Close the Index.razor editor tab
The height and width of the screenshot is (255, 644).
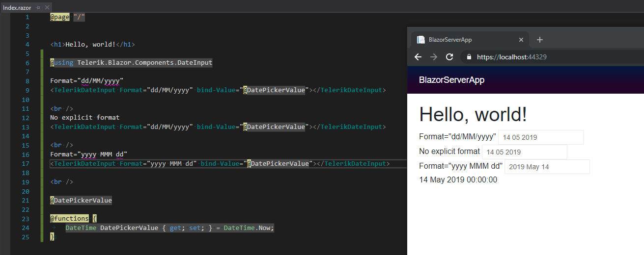(x=47, y=8)
